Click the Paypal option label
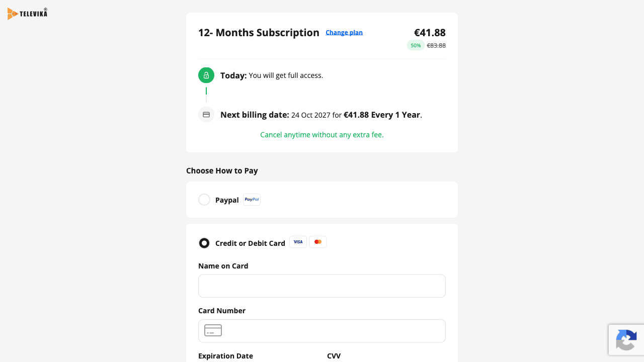 coord(227,200)
